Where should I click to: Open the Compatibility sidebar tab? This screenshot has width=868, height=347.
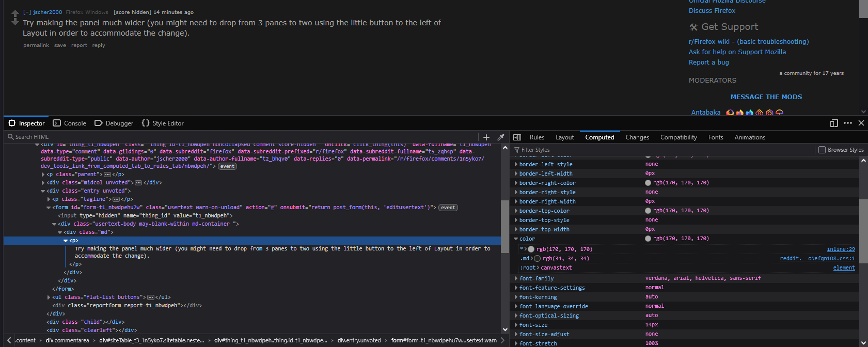678,137
